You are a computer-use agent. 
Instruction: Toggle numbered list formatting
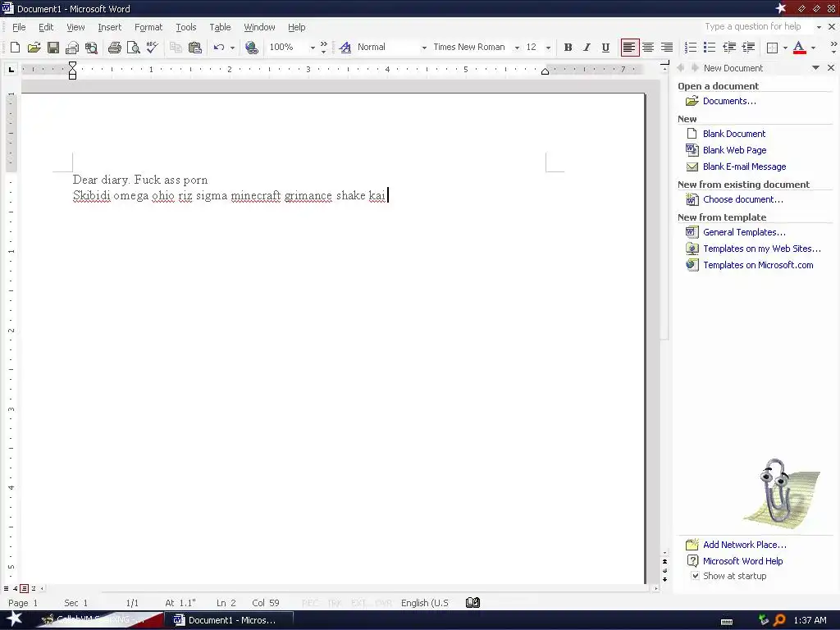click(x=691, y=48)
